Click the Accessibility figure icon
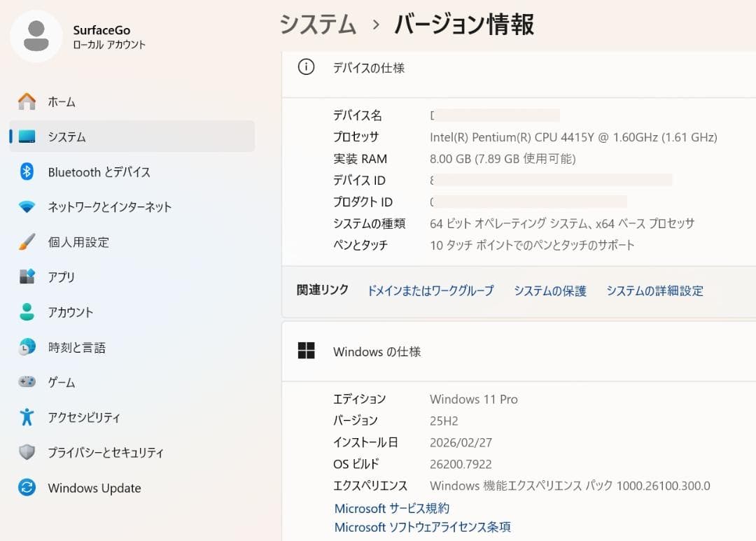This screenshot has width=756, height=541. [x=27, y=417]
